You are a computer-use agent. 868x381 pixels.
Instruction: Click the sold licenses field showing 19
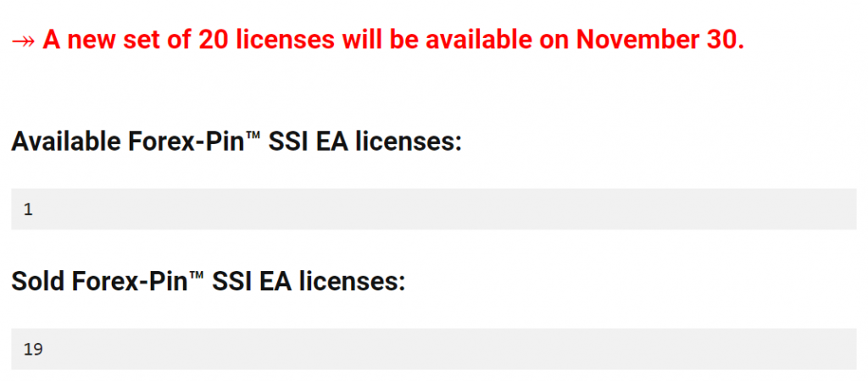433,349
